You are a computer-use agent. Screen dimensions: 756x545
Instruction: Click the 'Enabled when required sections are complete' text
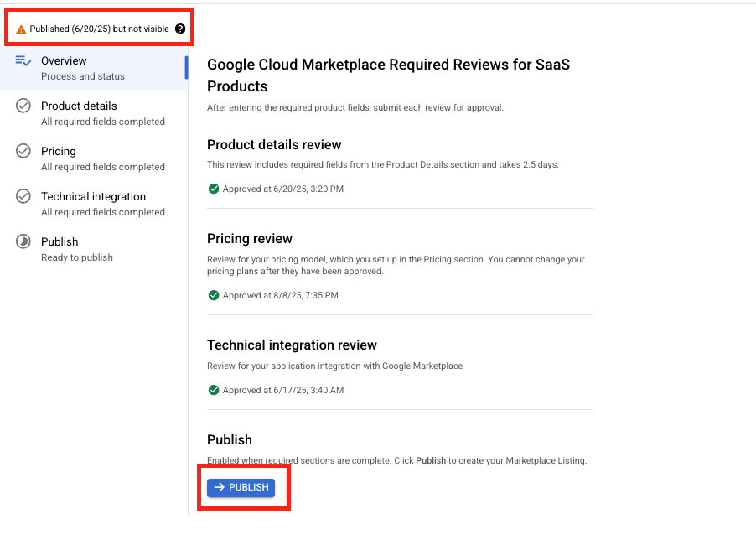click(x=396, y=460)
